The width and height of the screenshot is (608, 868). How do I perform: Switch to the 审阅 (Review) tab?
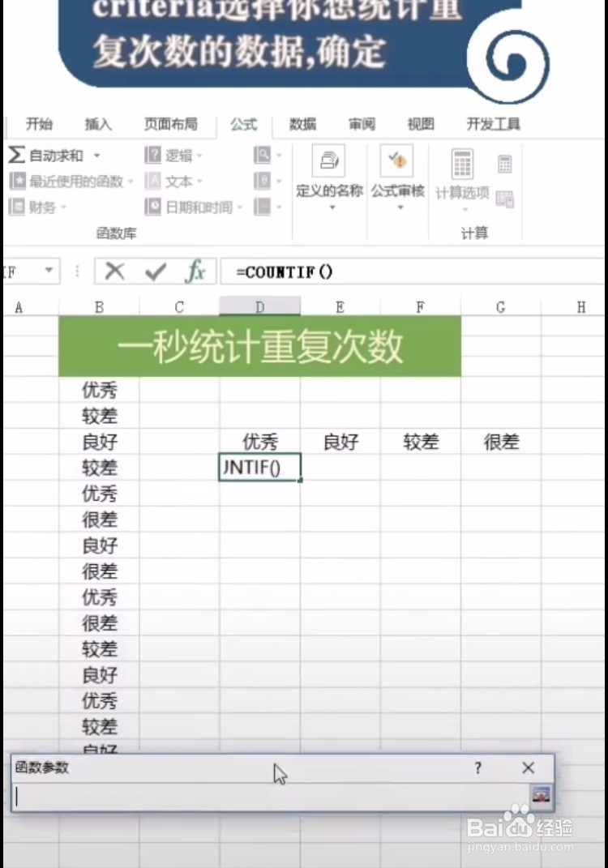(x=362, y=124)
